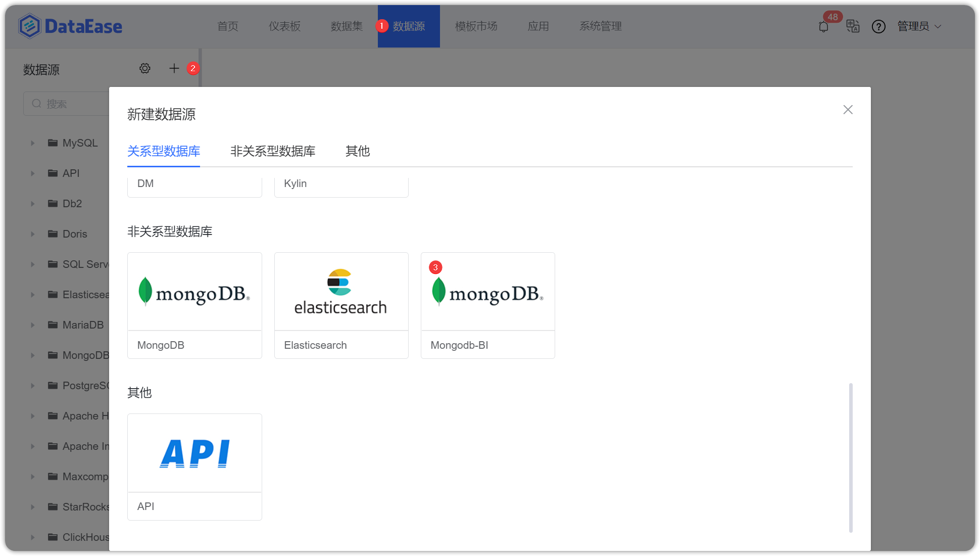Open 仪表板 in top navigation
This screenshot has width=980, height=556.
[284, 26]
